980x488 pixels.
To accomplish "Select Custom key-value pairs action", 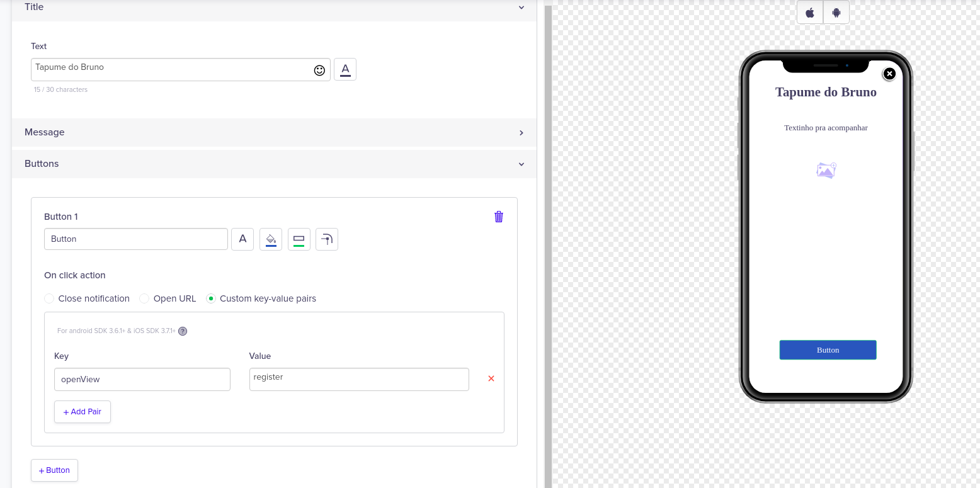I will (x=211, y=298).
